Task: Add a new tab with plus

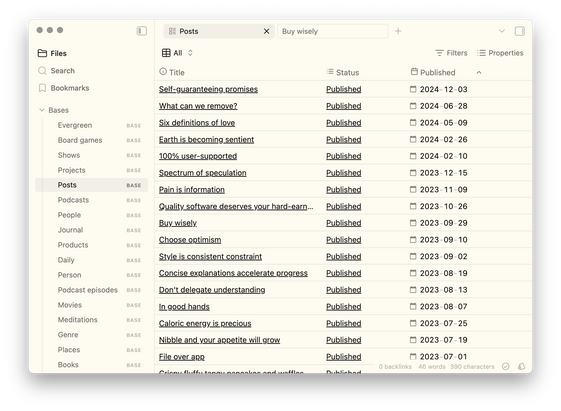Action: [398, 31]
